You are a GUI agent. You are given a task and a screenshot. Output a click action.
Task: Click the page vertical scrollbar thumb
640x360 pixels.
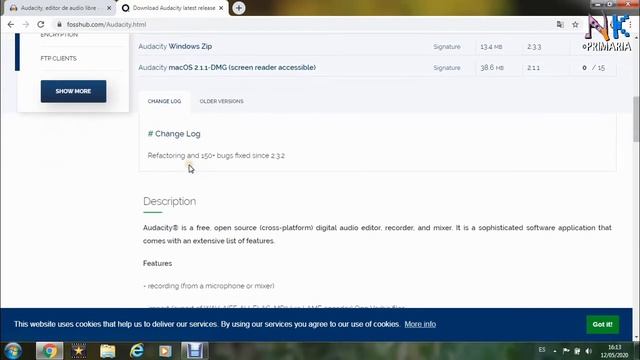636,119
